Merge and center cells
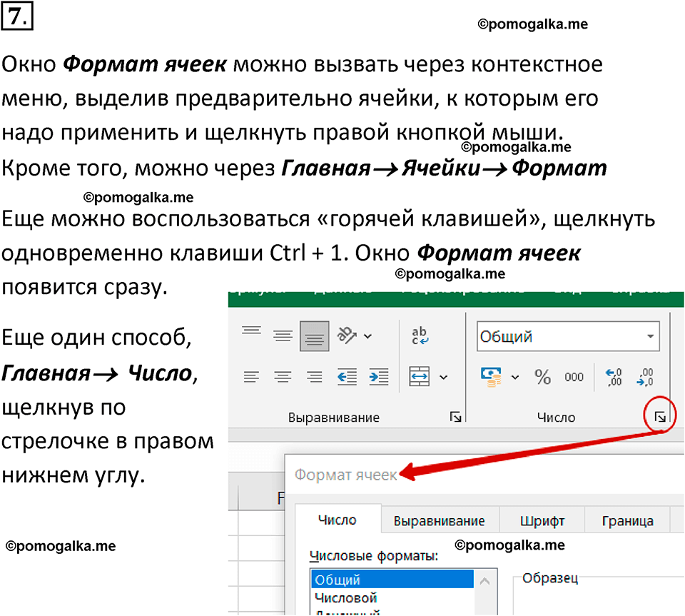Screen dimensions: 685x616 (420, 377)
